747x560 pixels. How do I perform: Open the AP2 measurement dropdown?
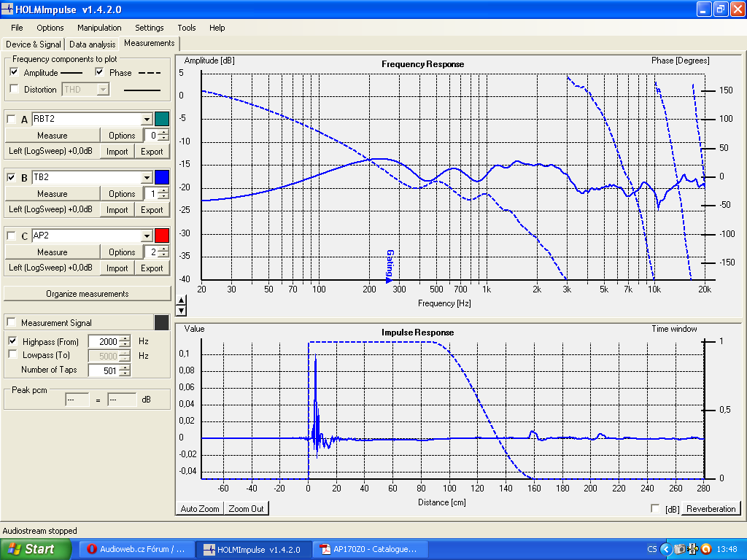click(147, 236)
